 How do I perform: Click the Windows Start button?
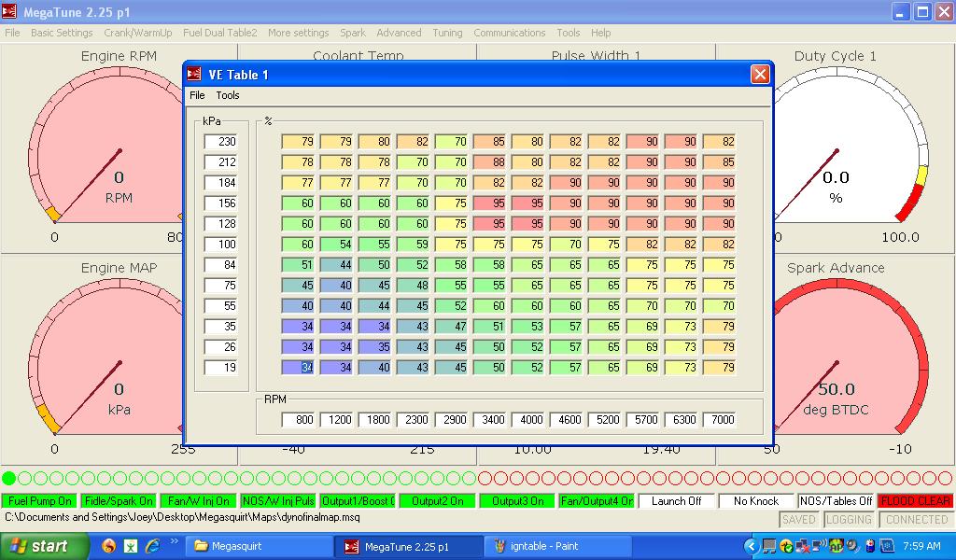pos(44,546)
